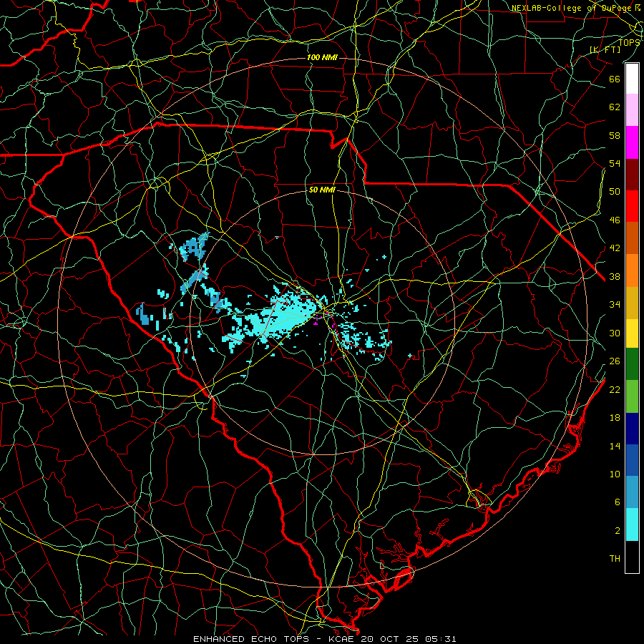Click the light green 22 kft legend swatch
644x644 pixels.
632,396
